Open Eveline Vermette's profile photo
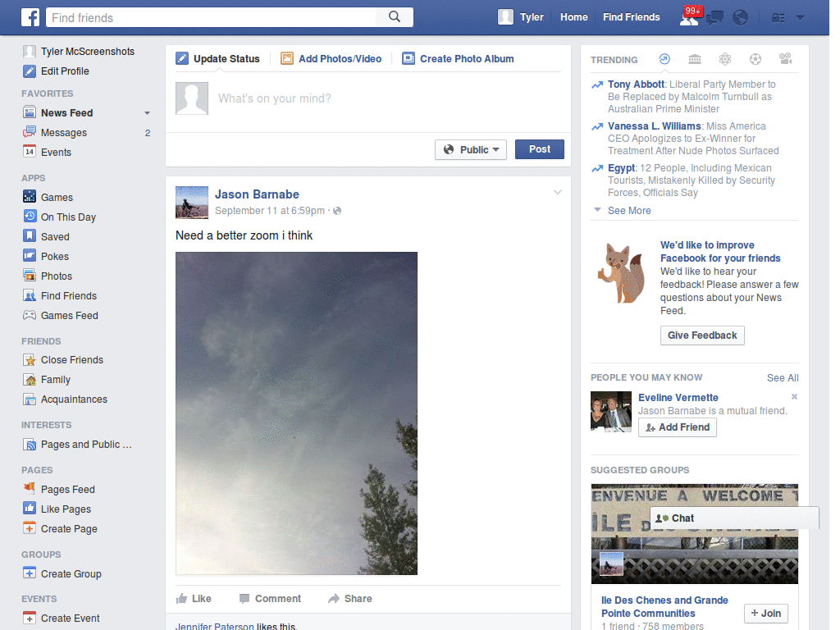 611,412
